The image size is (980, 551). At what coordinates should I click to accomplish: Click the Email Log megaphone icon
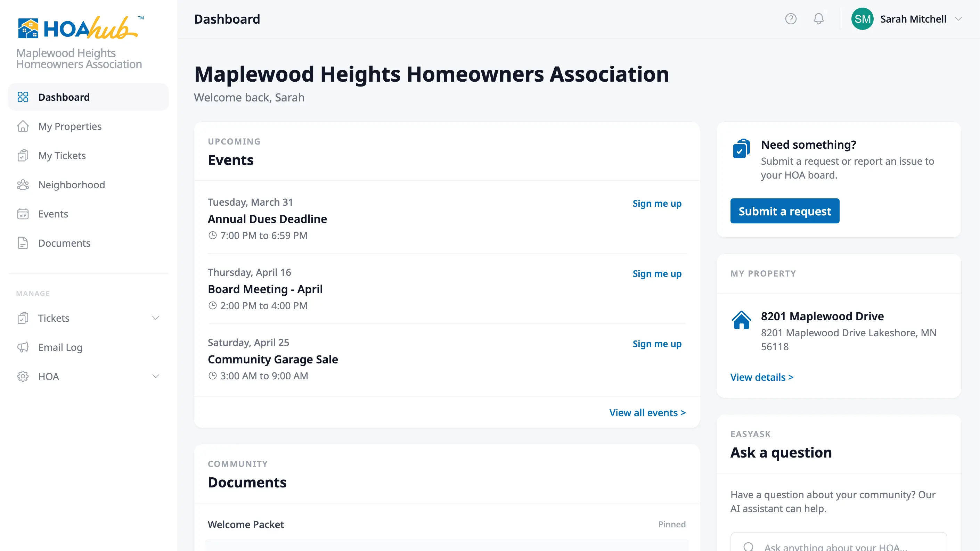coord(23,347)
